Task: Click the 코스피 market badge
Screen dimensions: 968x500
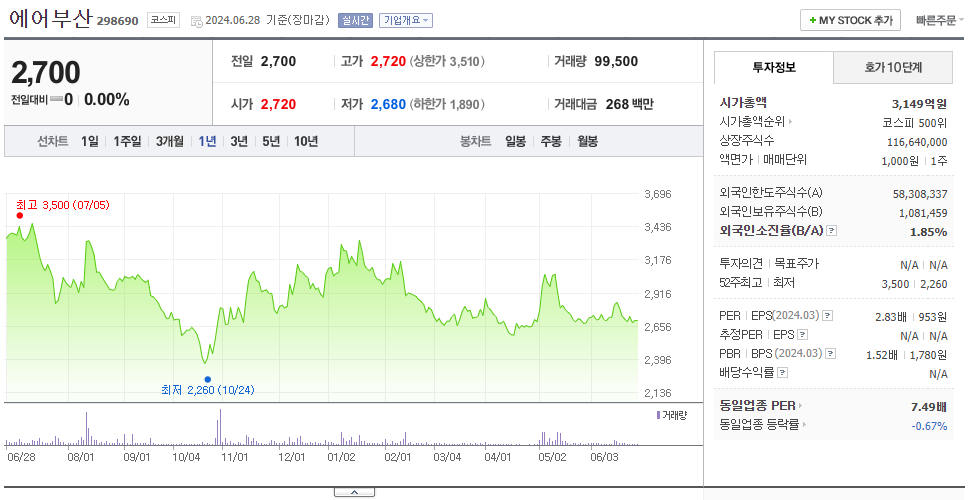Action: click(x=163, y=20)
